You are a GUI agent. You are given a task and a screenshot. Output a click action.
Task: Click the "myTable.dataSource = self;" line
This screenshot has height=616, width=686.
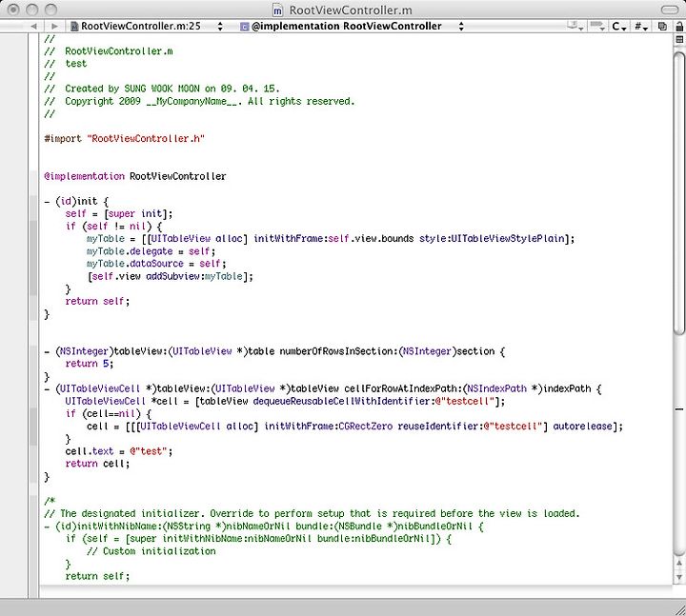tap(156, 264)
